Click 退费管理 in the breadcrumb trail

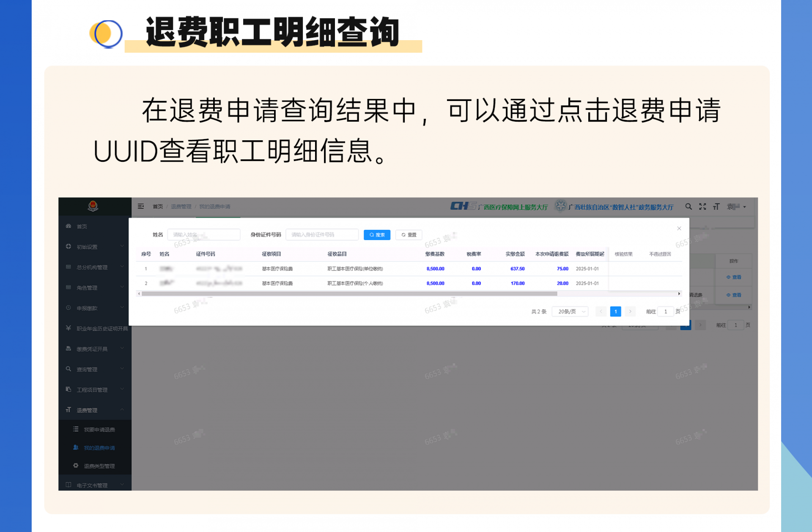181,206
